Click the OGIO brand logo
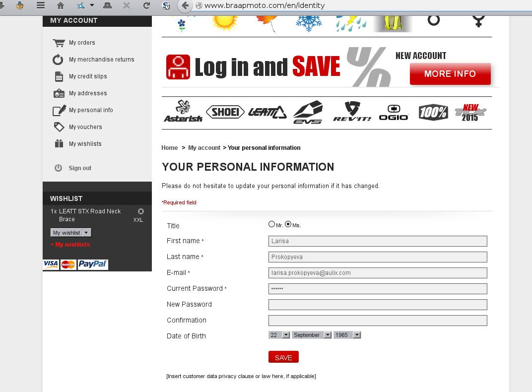Viewport: 532px width, 392px height. tap(394, 113)
